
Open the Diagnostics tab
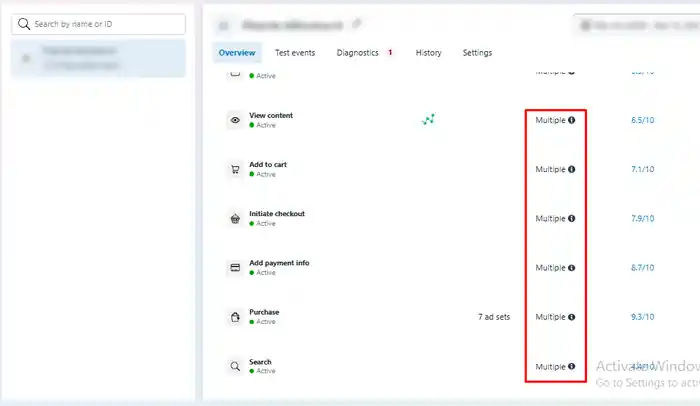(358, 53)
